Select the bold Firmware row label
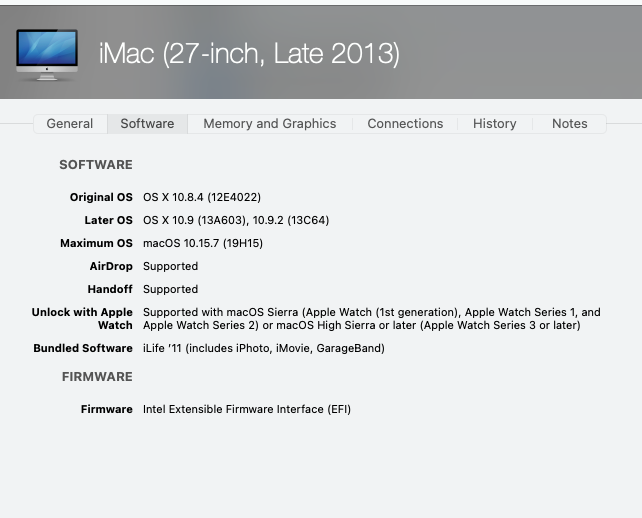This screenshot has height=518, width=642. [106, 409]
